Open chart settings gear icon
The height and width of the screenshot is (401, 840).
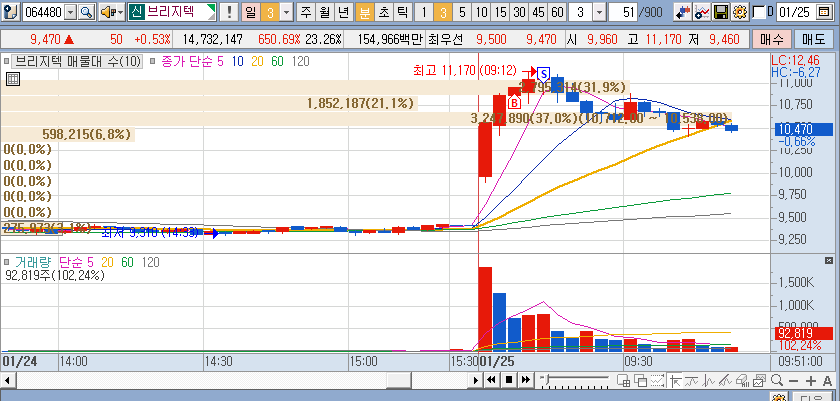[740, 12]
